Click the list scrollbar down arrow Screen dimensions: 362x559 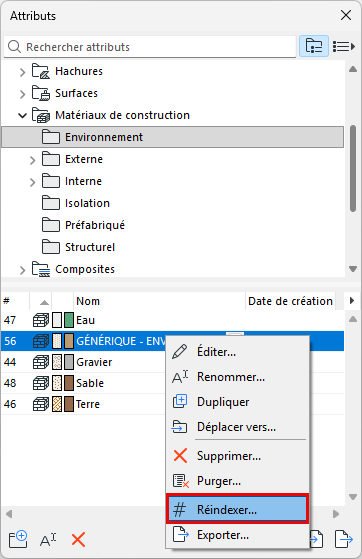[x=353, y=497]
